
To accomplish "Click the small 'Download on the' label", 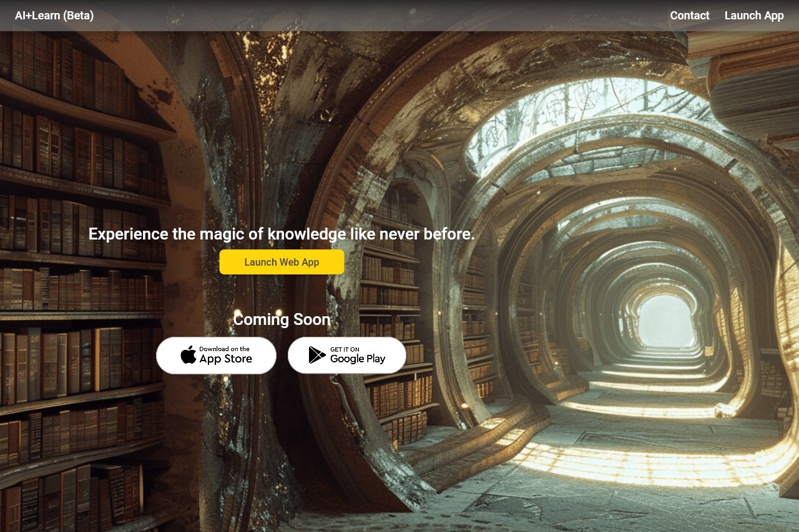I will [224, 349].
